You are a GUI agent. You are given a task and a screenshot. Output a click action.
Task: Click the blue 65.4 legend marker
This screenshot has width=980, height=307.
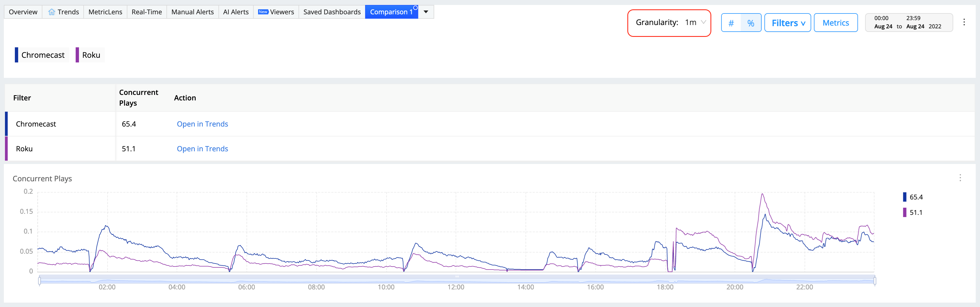click(904, 197)
